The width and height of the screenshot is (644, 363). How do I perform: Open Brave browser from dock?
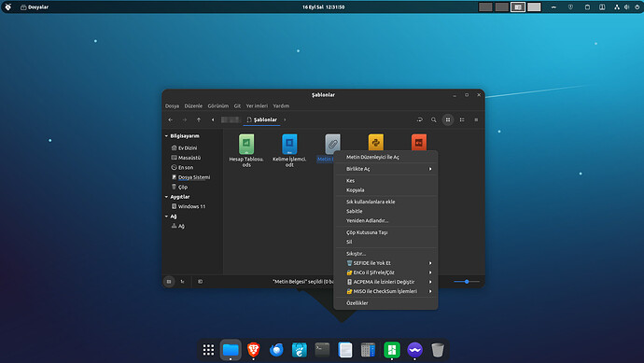pos(254,350)
